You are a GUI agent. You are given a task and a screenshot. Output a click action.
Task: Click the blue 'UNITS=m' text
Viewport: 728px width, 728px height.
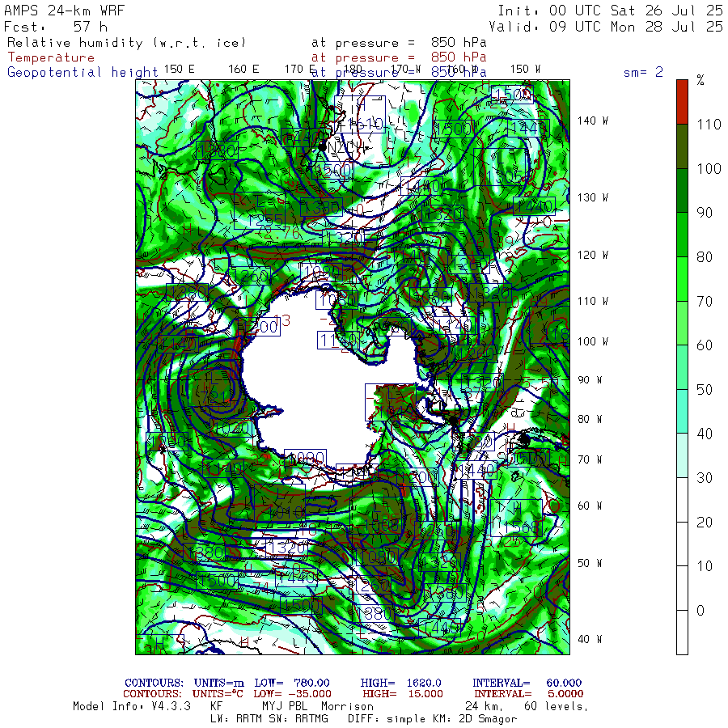[x=218, y=683]
